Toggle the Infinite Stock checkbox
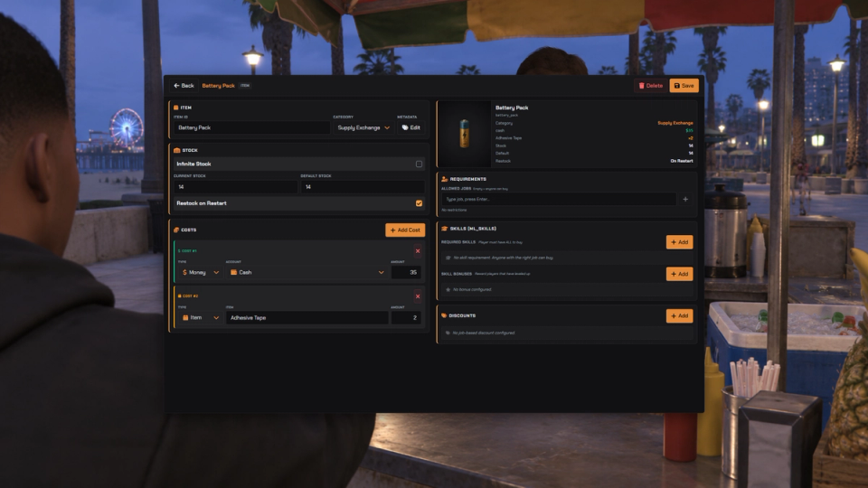The width and height of the screenshot is (868, 488). click(x=419, y=164)
